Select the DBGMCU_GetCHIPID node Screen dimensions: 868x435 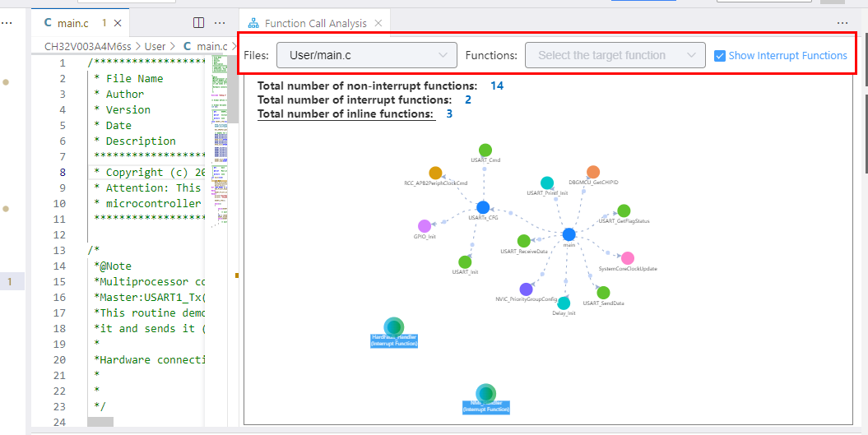(x=593, y=172)
